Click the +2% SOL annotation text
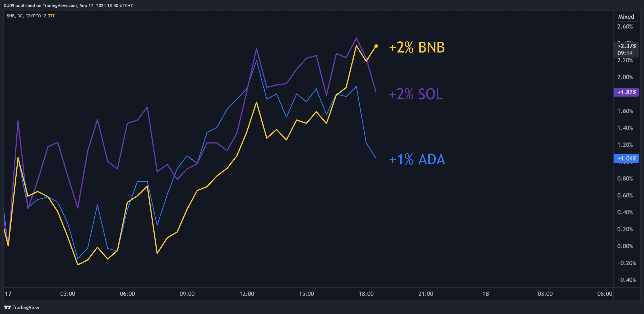Viewport: 644px width, 314px height. (x=416, y=94)
